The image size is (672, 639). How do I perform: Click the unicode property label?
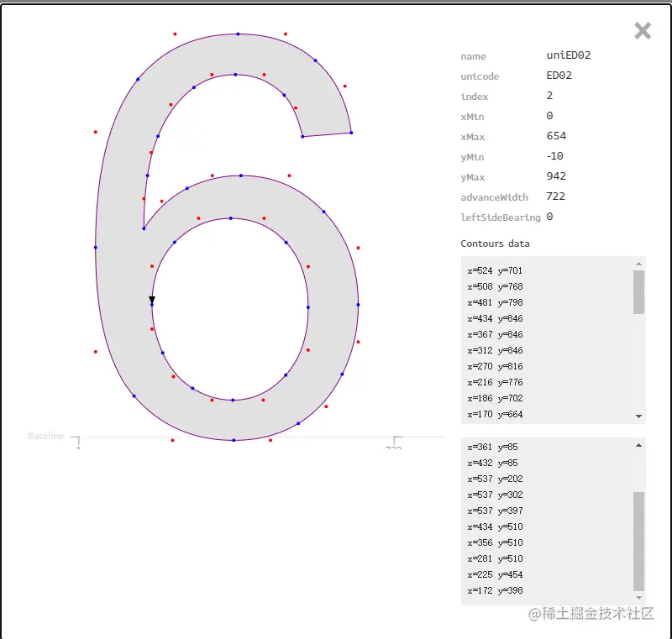(480, 76)
